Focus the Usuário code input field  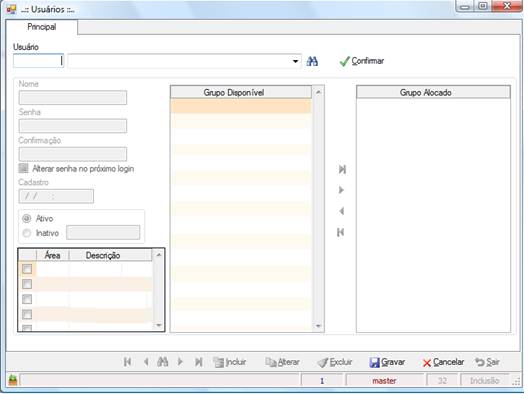coord(38,61)
